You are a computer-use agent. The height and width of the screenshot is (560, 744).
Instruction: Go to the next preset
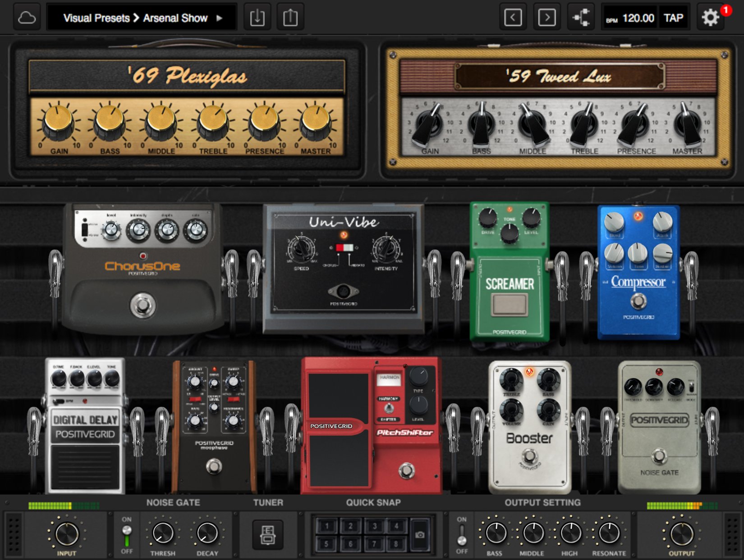point(547,18)
